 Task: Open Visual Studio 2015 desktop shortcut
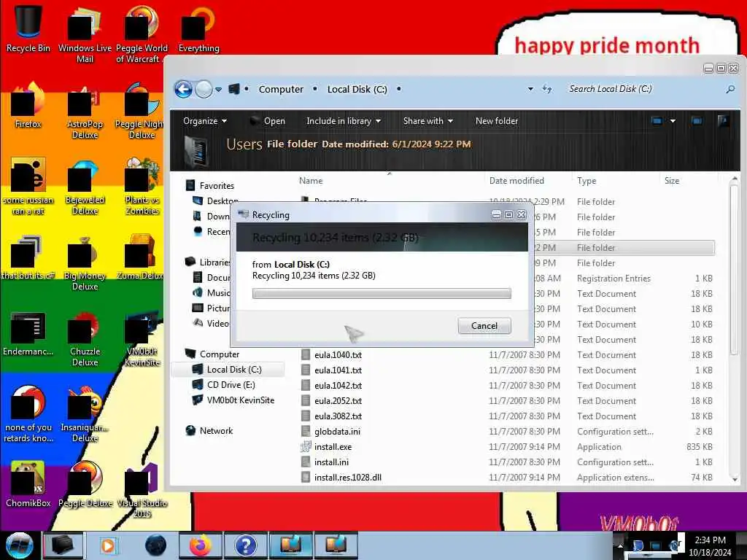(142, 489)
